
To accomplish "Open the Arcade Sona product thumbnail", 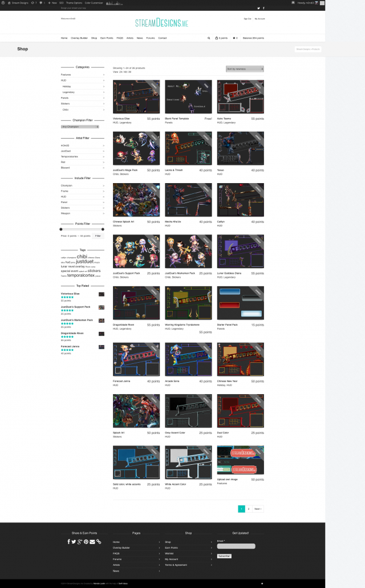I will click(188, 359).
